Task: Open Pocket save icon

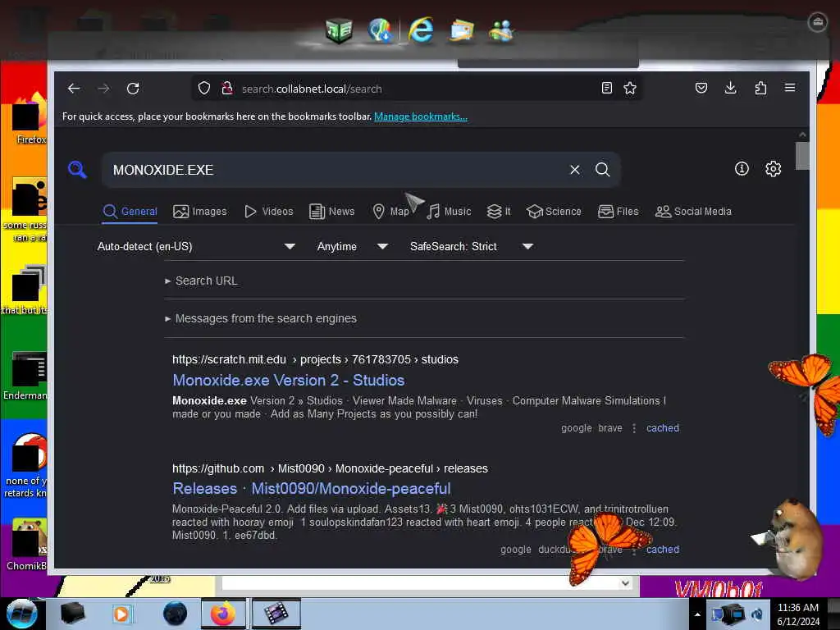Action: click(x=701, y=88)
